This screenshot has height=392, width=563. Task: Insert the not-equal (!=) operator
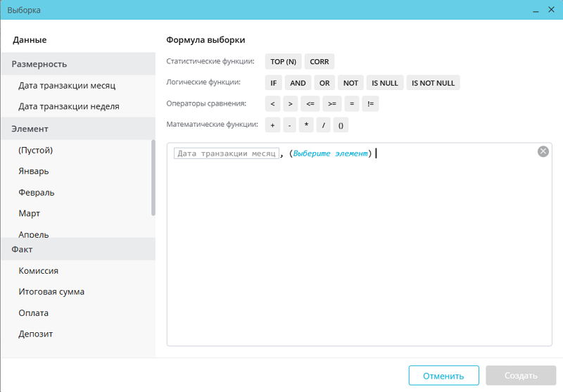point(370,104)
